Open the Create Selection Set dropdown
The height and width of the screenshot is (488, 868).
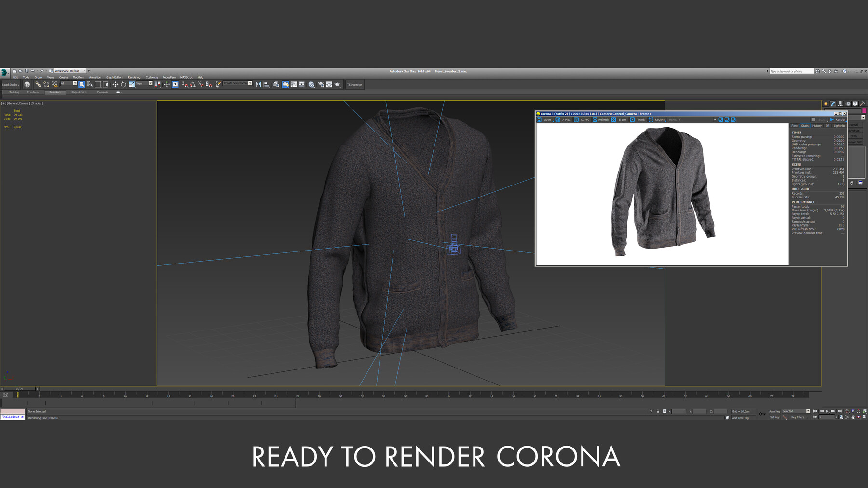coord(237,83)
